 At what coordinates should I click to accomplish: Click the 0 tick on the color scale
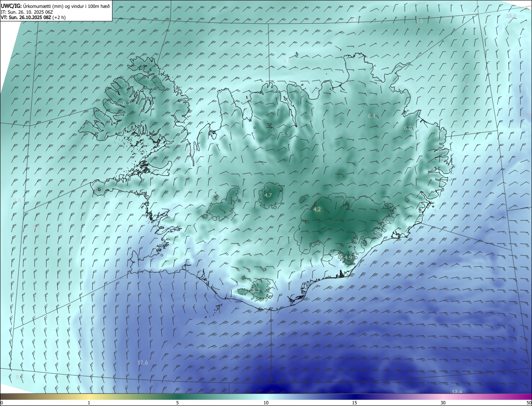coord(2,403)
